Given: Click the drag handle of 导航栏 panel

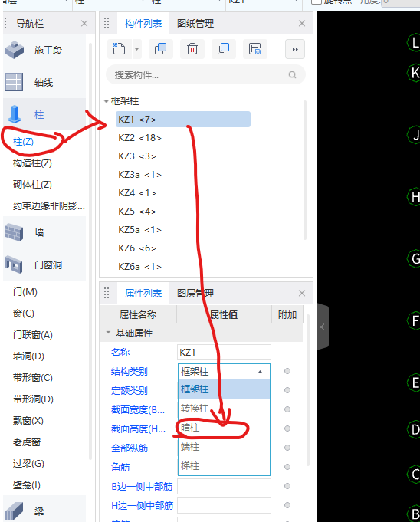Looking at the screenshot, I should (5, 23).
